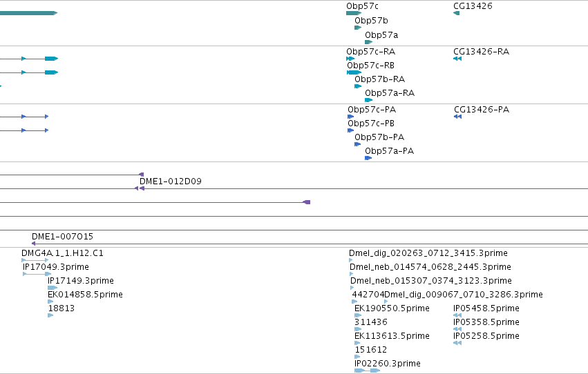Select the Obp57c-PA protein label
The image size is (588, 374).
point(372,110)
